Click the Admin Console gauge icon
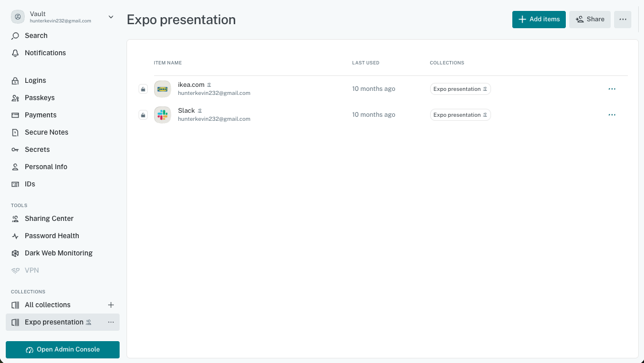Screen dimensions: 644x363 29,350
